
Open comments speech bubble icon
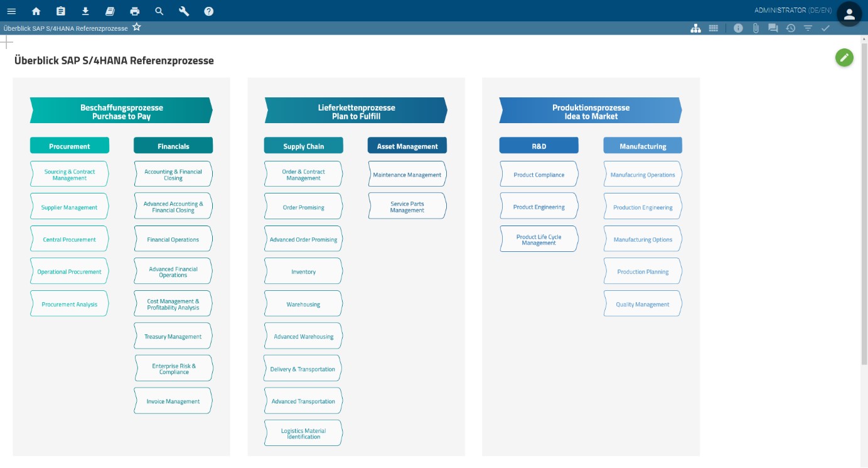point(773,28)
